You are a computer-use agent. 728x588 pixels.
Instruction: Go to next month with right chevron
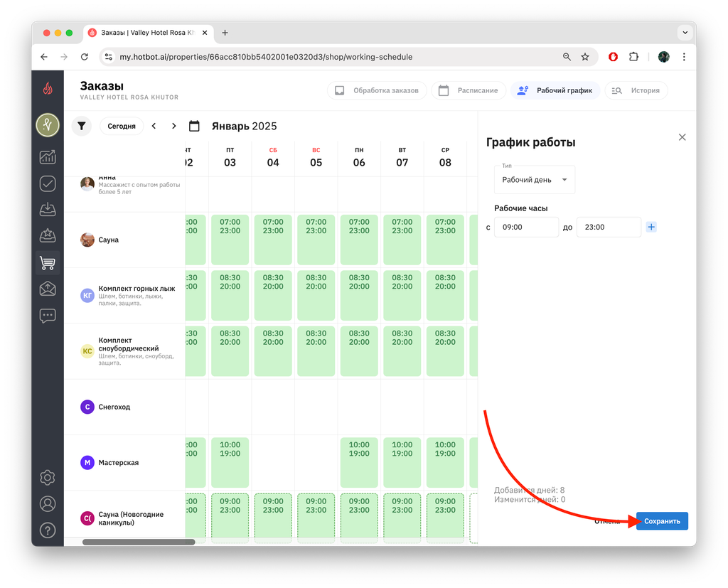coord(173,126)
